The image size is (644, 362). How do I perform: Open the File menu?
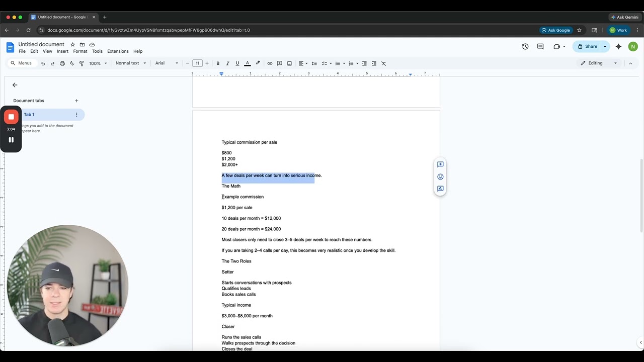click(22, 51)
